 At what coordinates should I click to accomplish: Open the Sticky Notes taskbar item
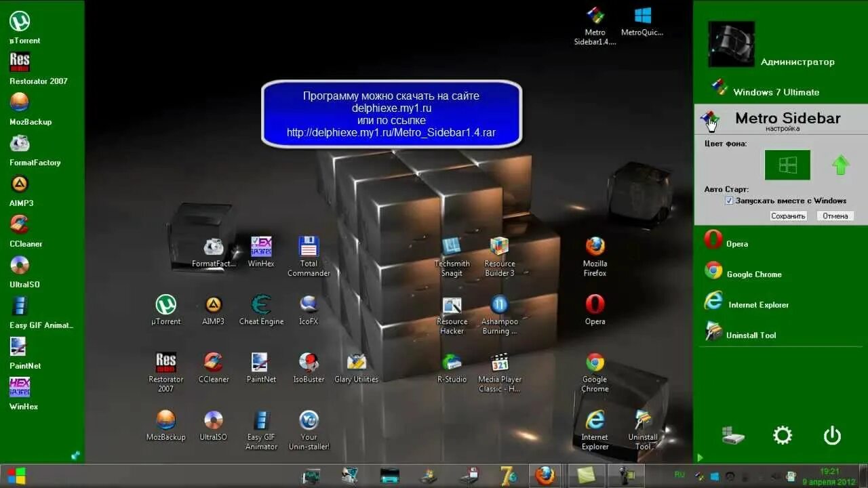585,476
